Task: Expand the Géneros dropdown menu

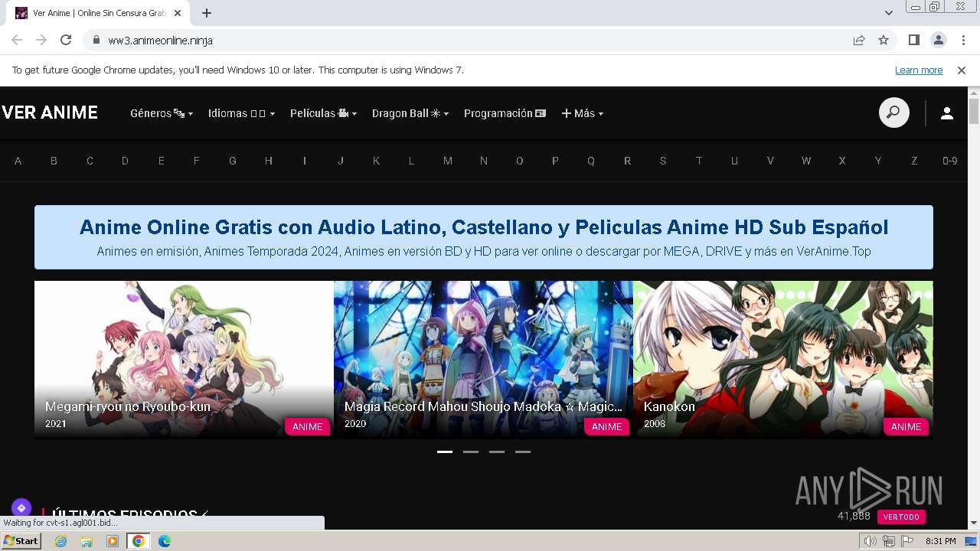Action: coord(162,113)
